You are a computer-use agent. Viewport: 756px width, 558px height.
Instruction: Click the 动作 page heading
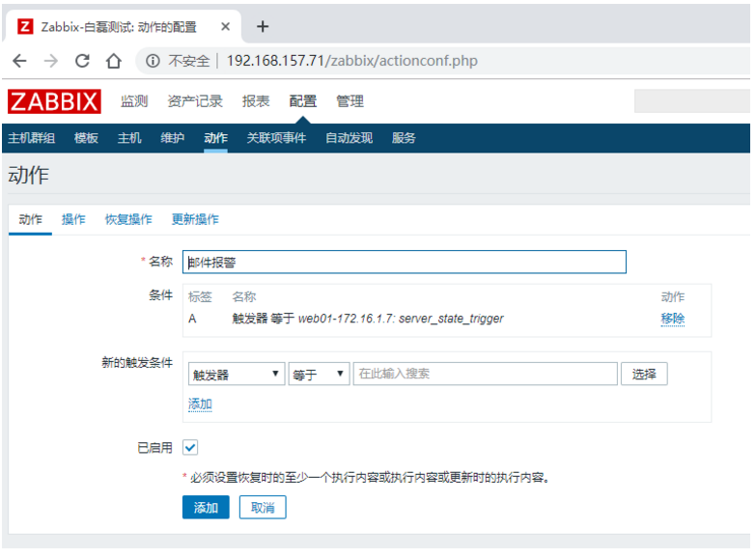[x=28, y=175]
